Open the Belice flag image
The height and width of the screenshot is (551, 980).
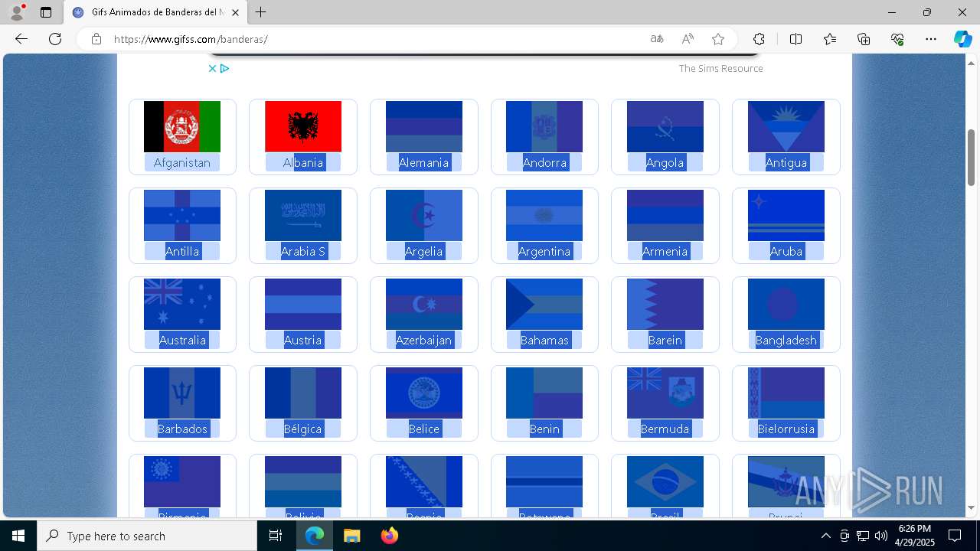click(x=424, y=393)
